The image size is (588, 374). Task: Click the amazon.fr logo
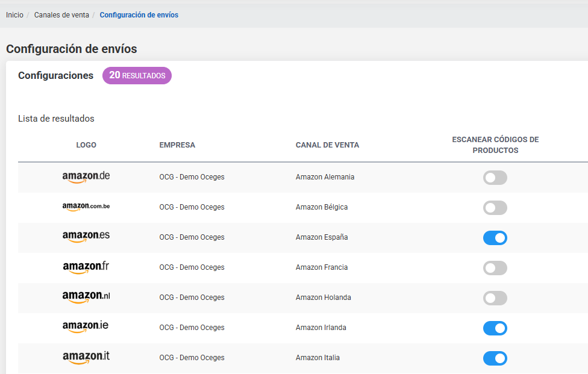[x=86, y=267]
